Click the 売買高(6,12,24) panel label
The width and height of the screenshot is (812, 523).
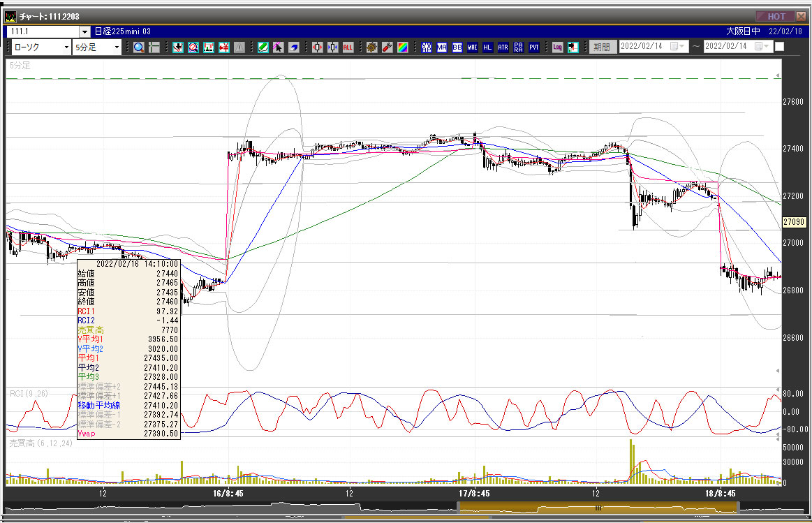click(x=41, y=443)
